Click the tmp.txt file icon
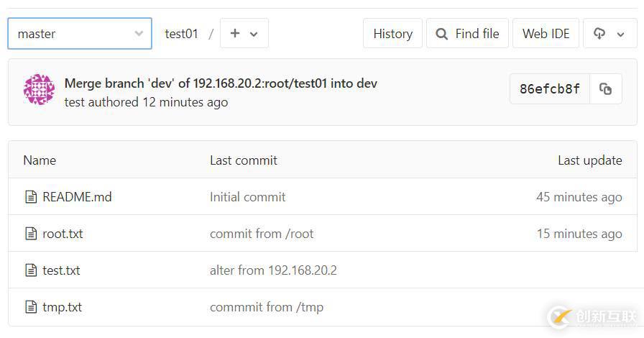The width and height of the screenshot is (644, 338). (x=31, y=307)
